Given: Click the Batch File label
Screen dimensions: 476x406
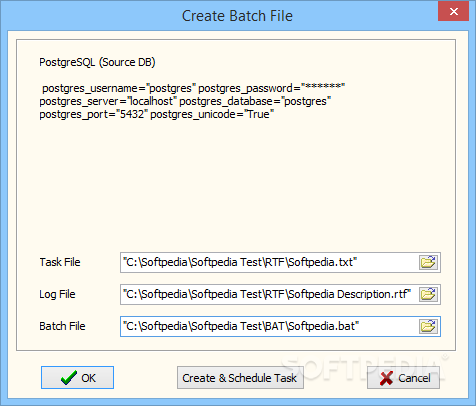Looking at the screenshot, I should pyautogui.click(x=62, y=326).
